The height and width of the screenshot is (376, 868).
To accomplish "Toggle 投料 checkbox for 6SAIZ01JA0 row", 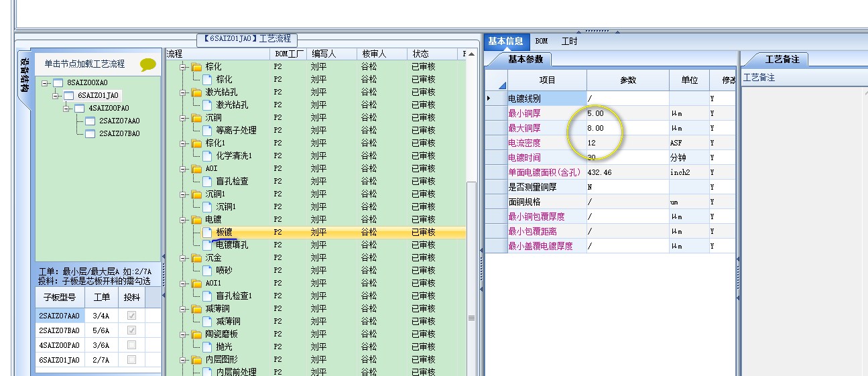I will tap(131, 360).
